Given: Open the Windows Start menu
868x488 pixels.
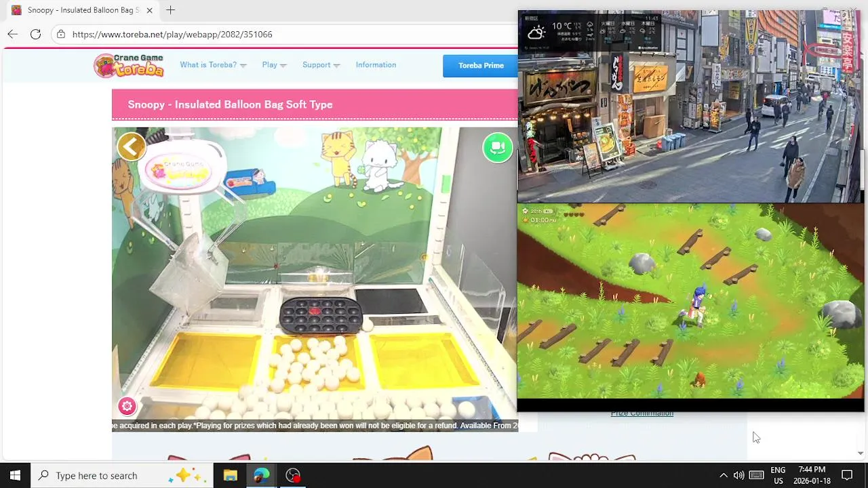Looking at the screenshot, I should (15, 475).
